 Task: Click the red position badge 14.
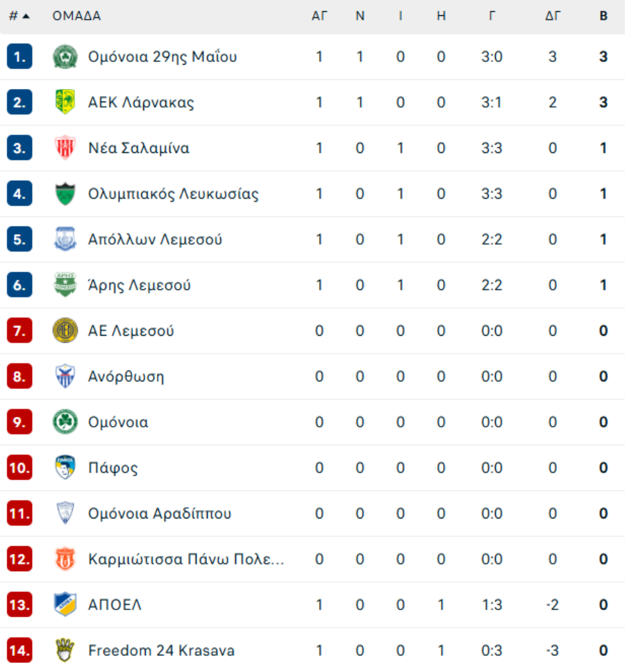click(x=19, y=650)
